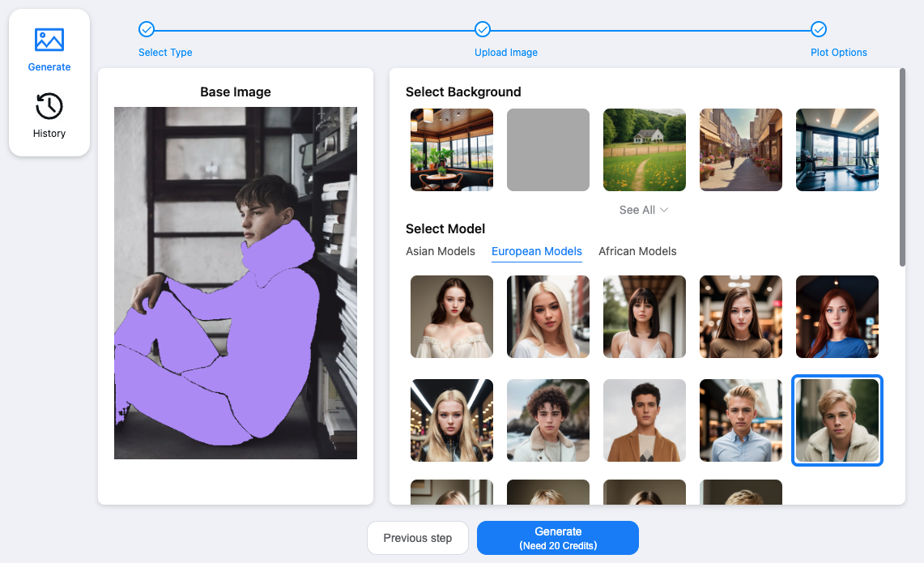Open the History section clock icon
Image resolution: width=924 pixels, height=563 pixels.
point(49,106)
